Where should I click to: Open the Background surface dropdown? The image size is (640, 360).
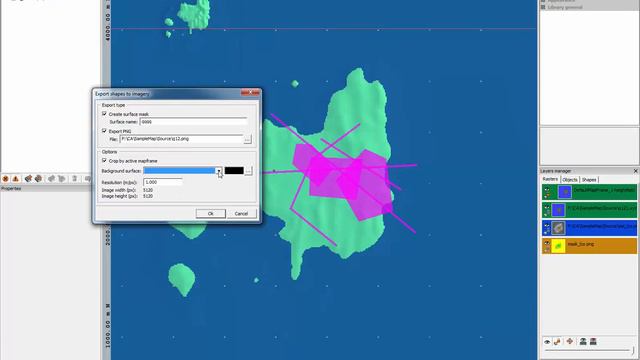coord(218,171)
